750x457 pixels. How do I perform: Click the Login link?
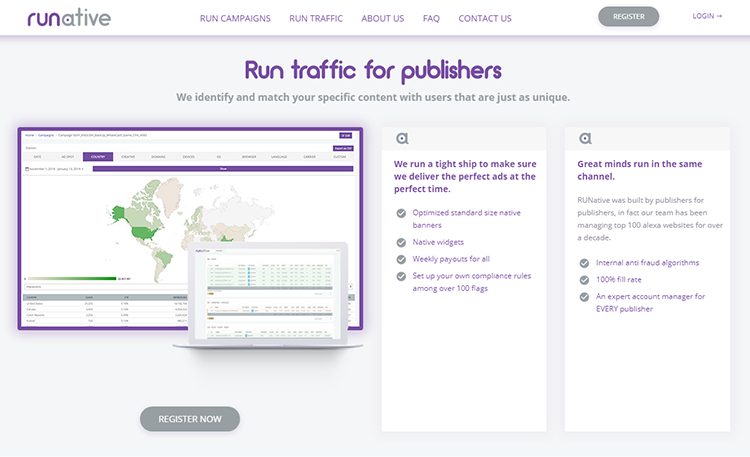pyautogui.click(x=707, y=16)
